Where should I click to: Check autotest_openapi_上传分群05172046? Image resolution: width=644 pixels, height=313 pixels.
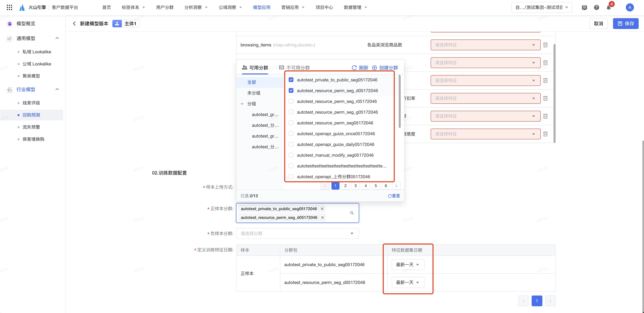coord(291,177)
